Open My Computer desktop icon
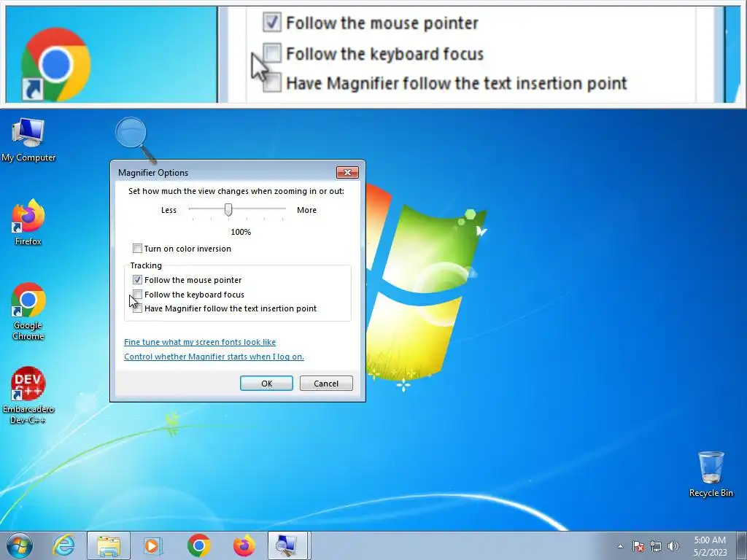Image resolution: width=747 pixels, height=560 pixels. click(x=28, y=139)
